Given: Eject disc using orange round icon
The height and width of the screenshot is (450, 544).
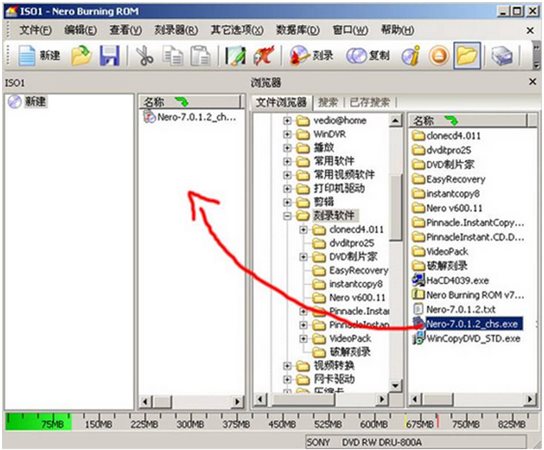Looking at the screenshot, I should [x=439, y=56].
